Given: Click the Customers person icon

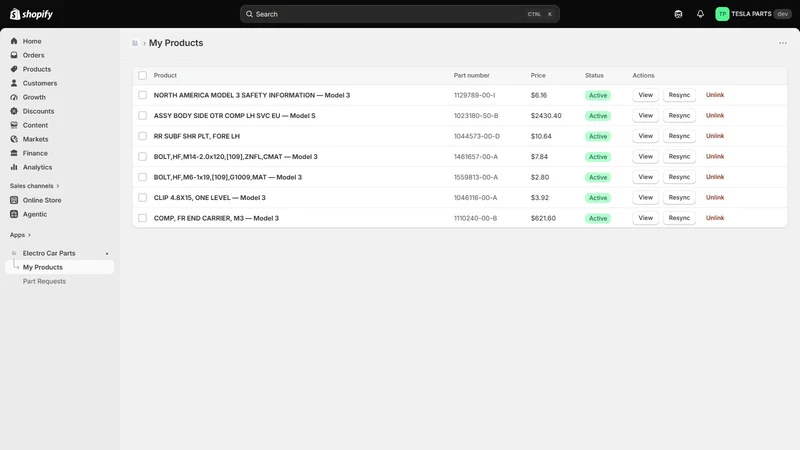Looking at the screenshot, I should coord(14,83).
